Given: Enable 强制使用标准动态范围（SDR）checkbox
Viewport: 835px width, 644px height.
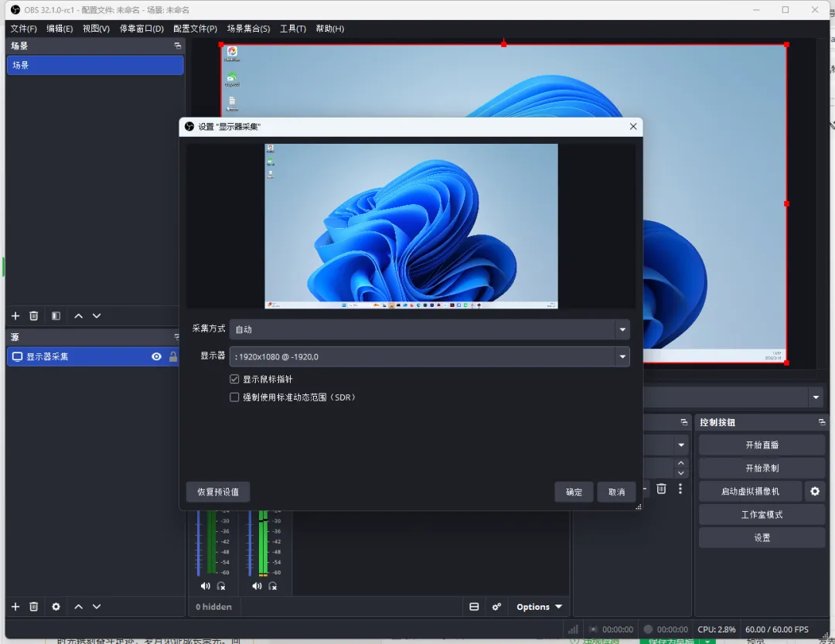Looking at the screenshot, I should click(x=234, y=397).
